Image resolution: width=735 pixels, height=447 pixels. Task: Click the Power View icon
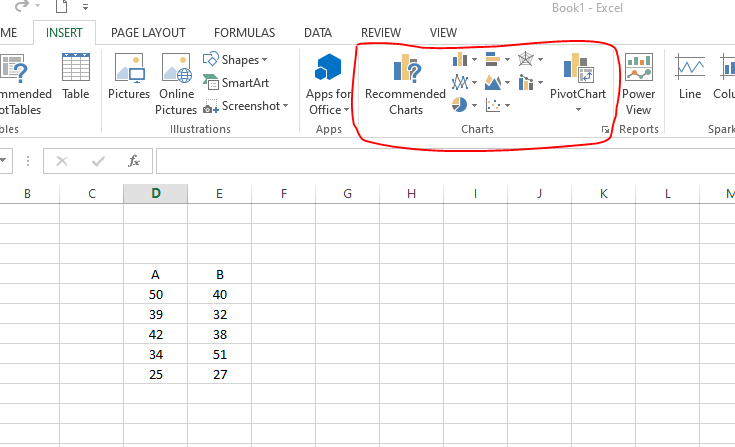638,85
